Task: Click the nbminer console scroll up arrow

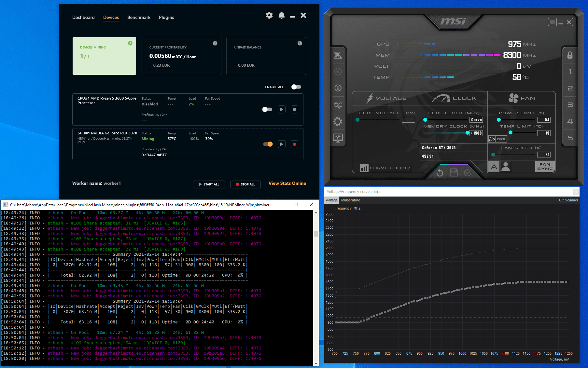Action: pos(316,213)
